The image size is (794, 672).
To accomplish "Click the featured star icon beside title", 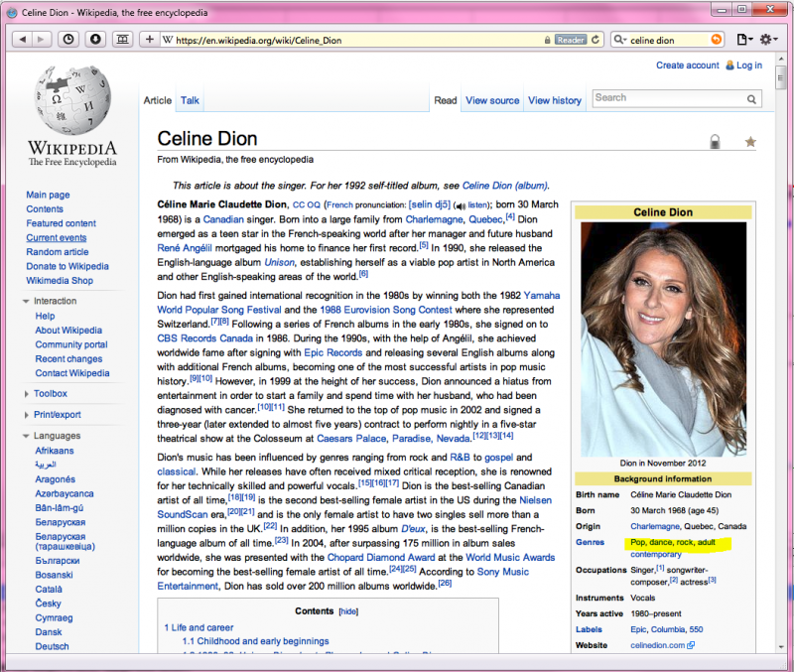I will [x=750, y=142].
